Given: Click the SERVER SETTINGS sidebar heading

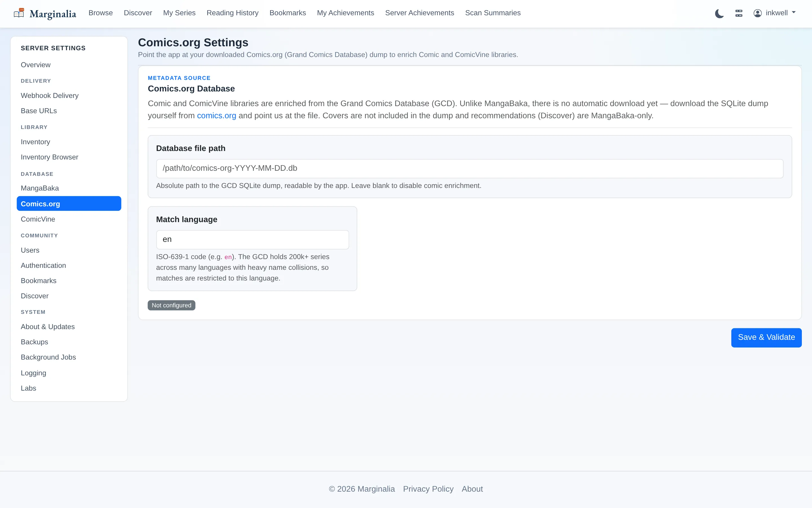Looking at the screenshot, I should (53, 48).
